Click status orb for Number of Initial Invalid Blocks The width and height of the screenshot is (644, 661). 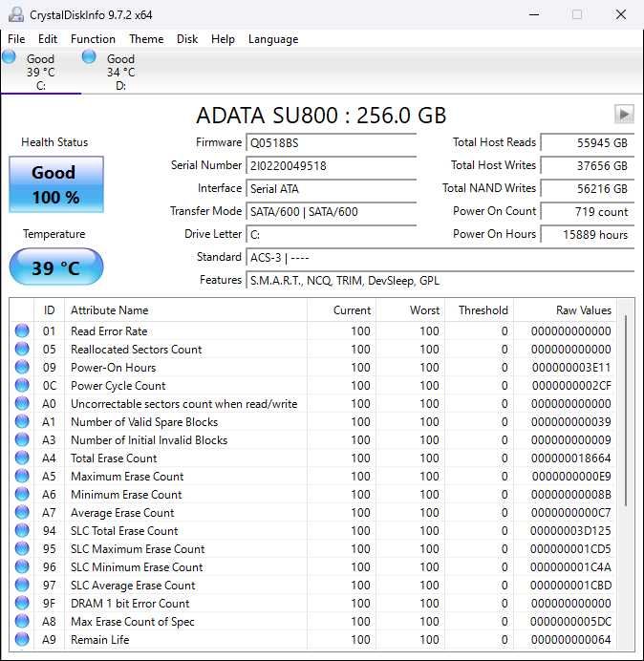(22, 439)
